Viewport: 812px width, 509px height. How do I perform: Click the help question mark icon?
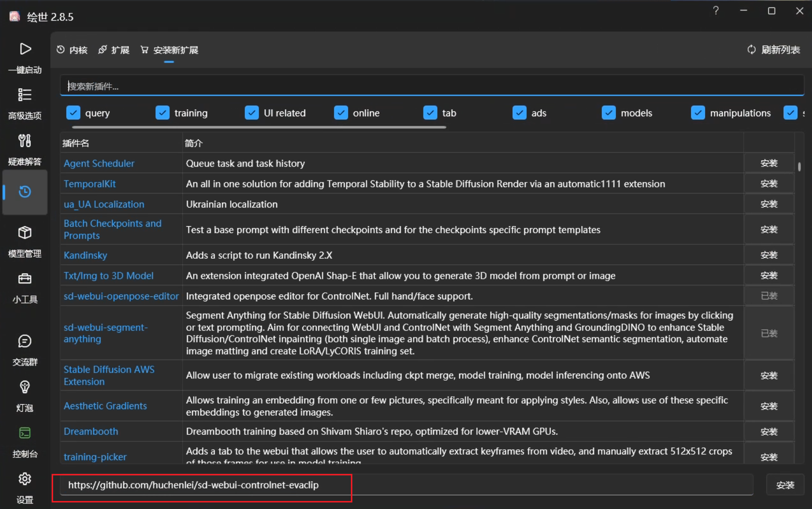click(716, 11)
